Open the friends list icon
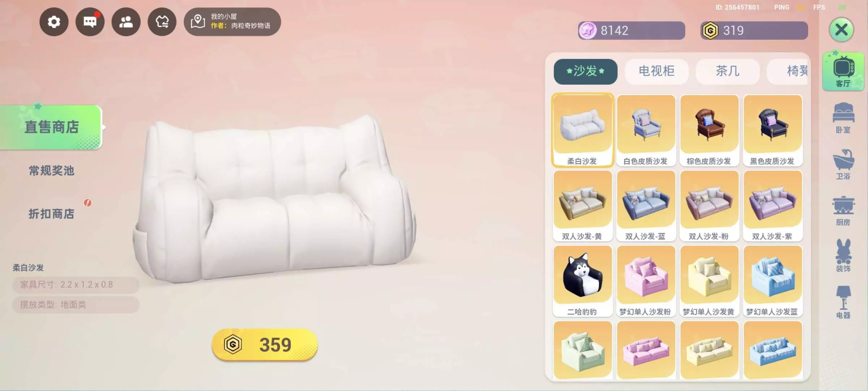 126,22
